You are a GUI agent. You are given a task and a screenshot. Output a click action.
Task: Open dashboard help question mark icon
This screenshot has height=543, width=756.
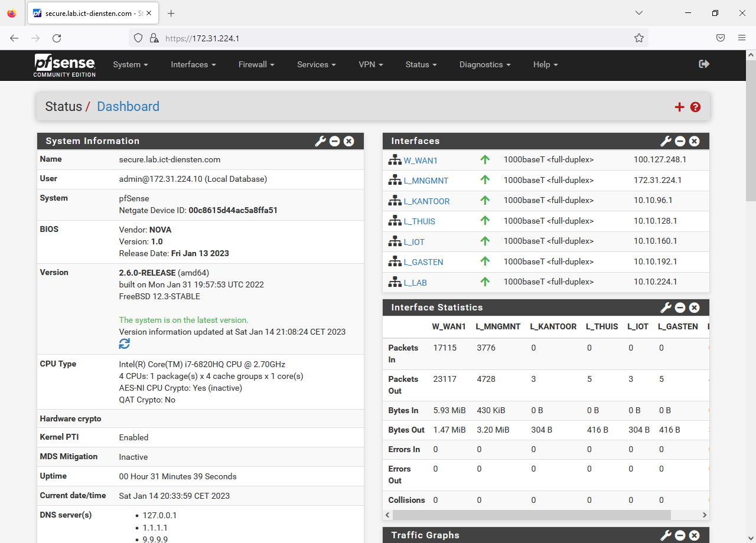tap(695, 107)
